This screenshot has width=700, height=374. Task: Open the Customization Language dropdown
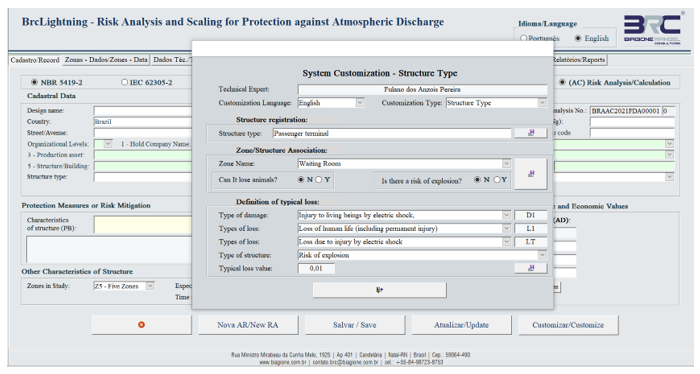[x=360, y=103]
